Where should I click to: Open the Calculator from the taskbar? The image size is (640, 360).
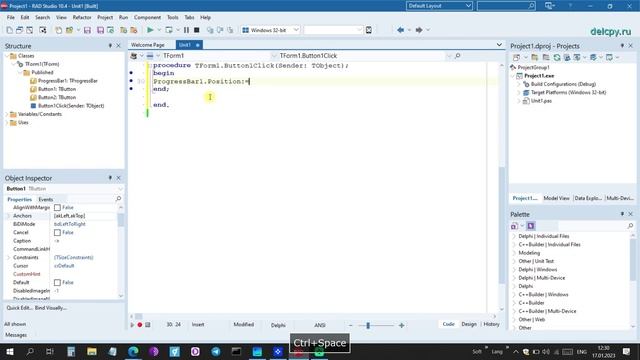click(x=71, y=351)
